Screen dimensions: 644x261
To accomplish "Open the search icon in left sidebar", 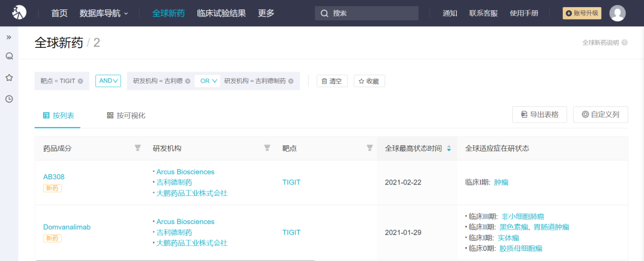I will 9,56.
